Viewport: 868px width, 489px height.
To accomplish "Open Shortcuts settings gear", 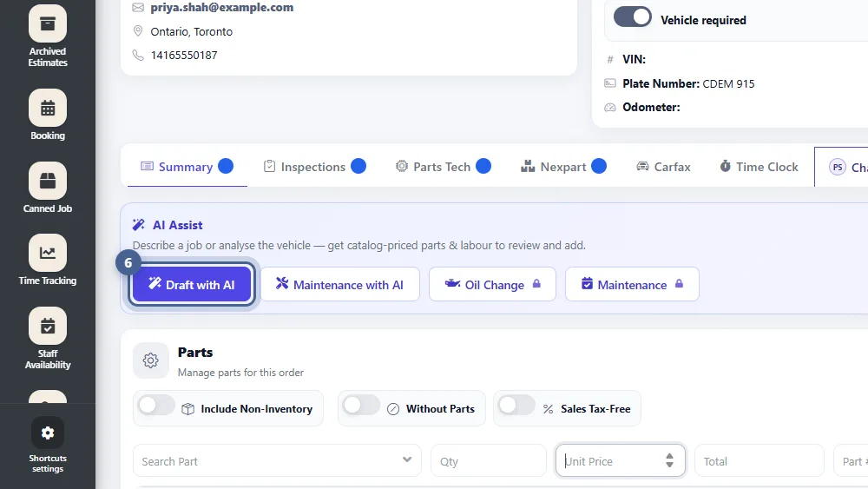I will 48,433.
